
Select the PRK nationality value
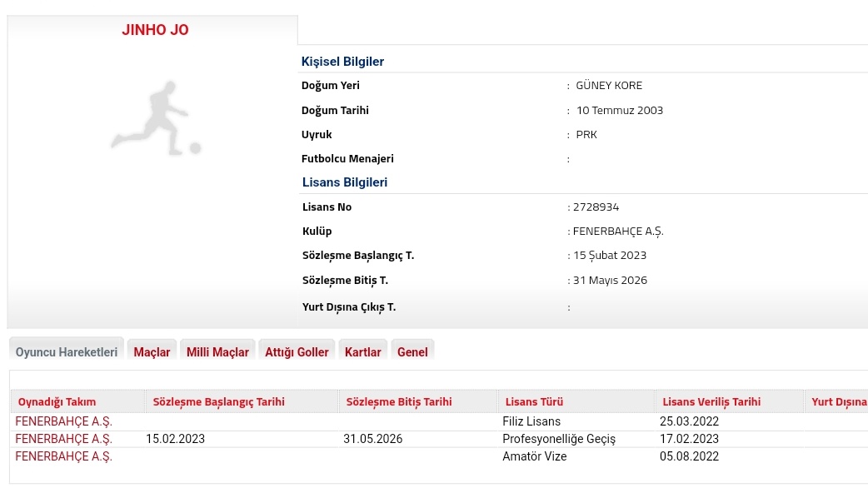pyautogui.click(x=586, y=134)
